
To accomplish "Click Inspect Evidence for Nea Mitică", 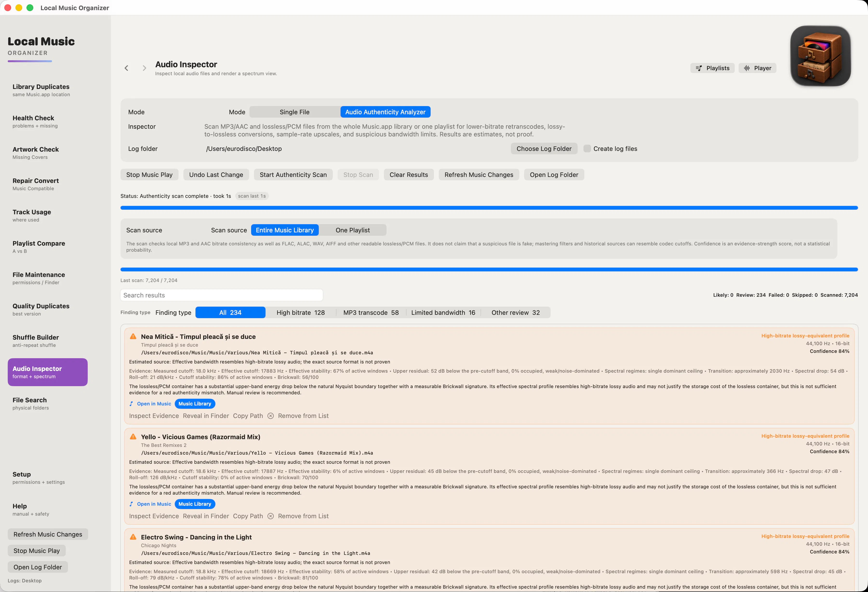I will pos(154,416).
